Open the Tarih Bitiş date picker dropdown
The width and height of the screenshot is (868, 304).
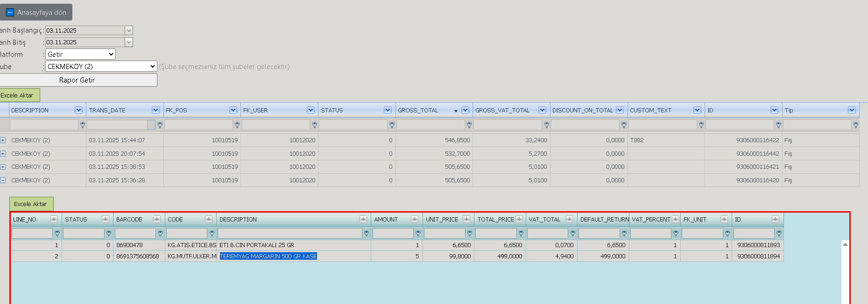(x=129, y=42)
